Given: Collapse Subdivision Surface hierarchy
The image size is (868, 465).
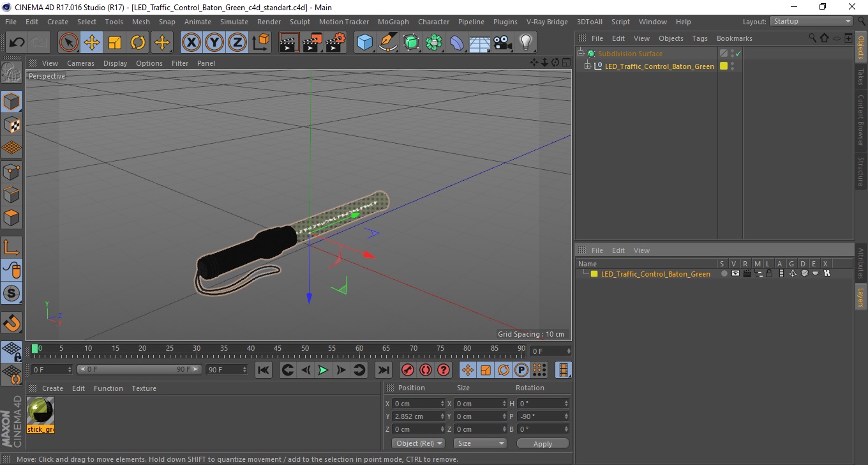Looking at the screenshot, I should click(580, 54).
